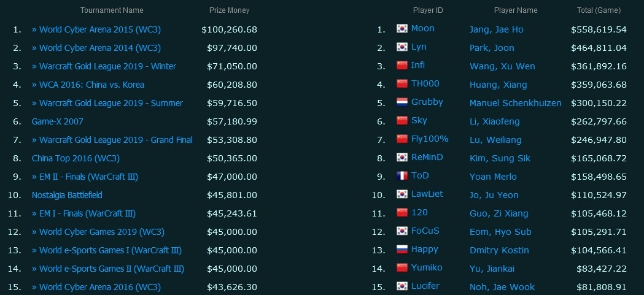This screenshot has width=644, height=295.
Task: Click the Total (Game) column header
Action: [x=599, y=10]
